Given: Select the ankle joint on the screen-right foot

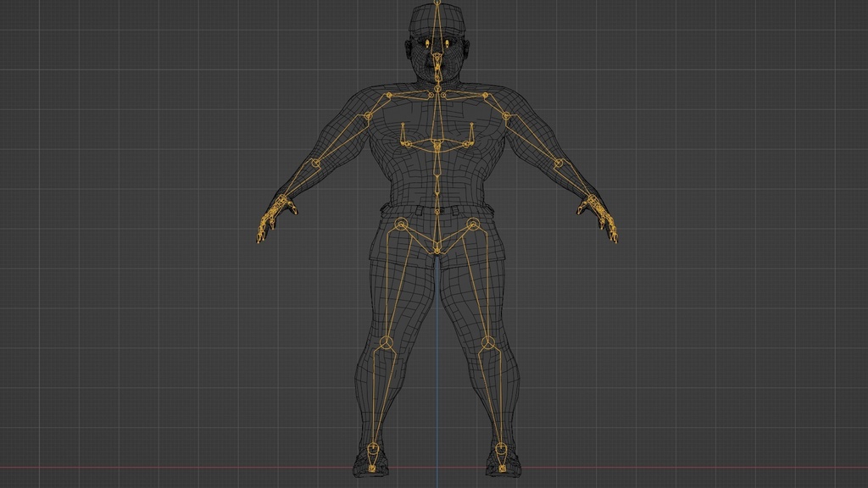Looking at the screenshot, I should (x=500, y=447).
